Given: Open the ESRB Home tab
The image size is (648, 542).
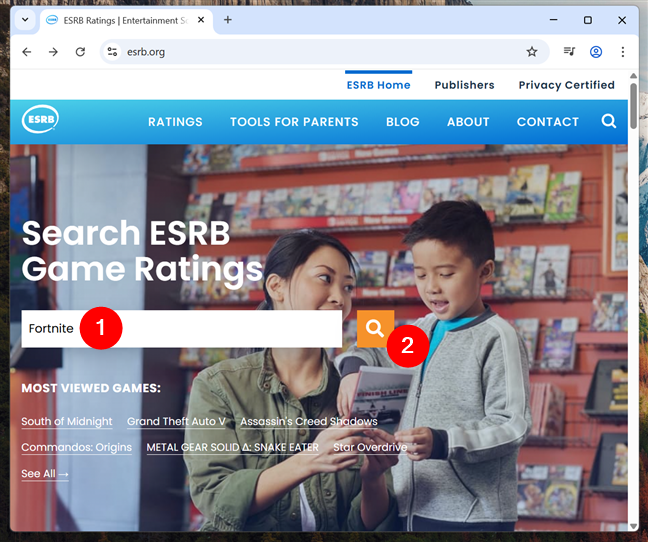Looking at the screenshot, I should pos(379,85).
